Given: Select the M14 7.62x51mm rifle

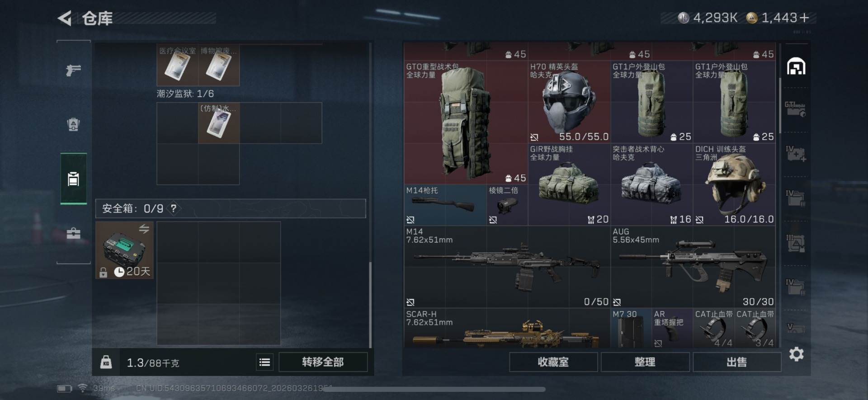Looking at the screenshot, I should [x=507, y=267].
